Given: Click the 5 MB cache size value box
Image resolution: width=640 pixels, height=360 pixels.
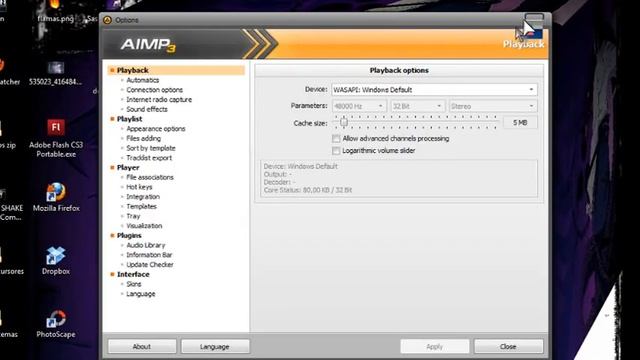Looking at the screenshot, I should (520, 122).
